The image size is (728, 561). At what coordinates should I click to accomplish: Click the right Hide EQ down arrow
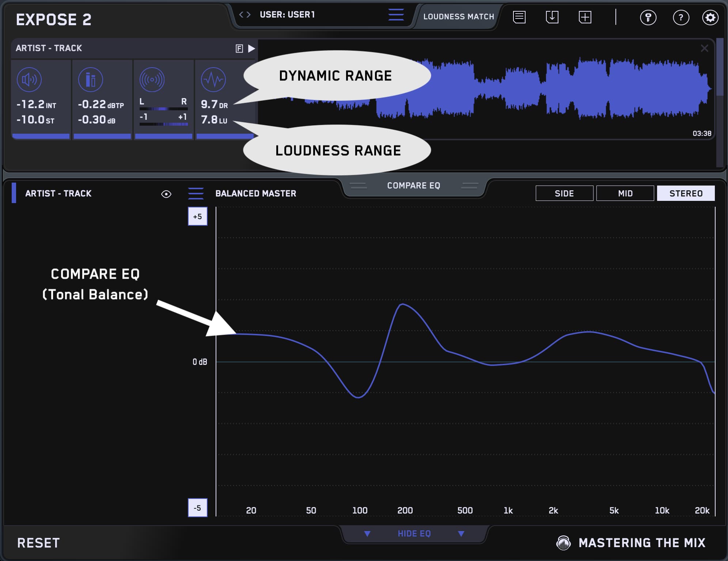click(x=461, y=534)
